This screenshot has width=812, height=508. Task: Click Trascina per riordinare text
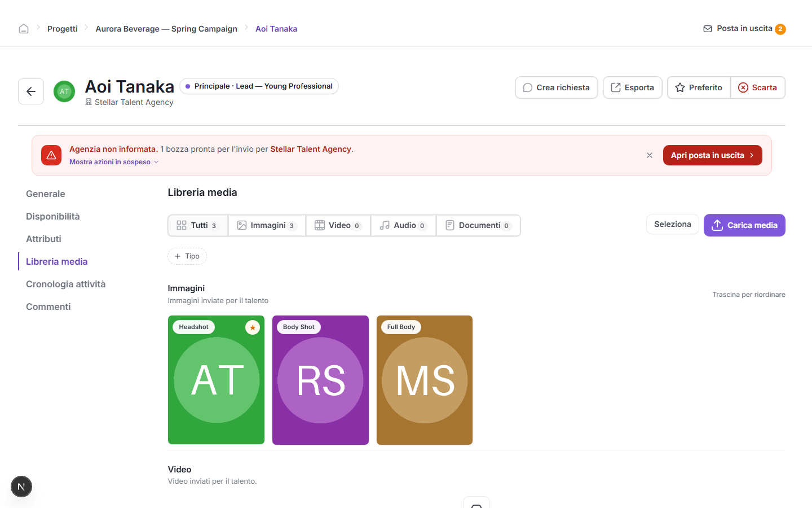coord(749,295)
